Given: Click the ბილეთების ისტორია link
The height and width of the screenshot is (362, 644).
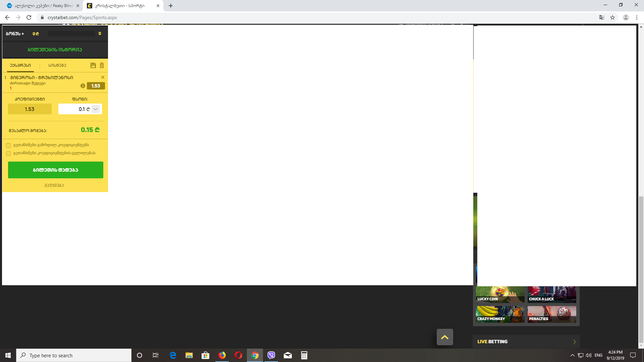Looking at the screenshot, I should pos(55,49).
